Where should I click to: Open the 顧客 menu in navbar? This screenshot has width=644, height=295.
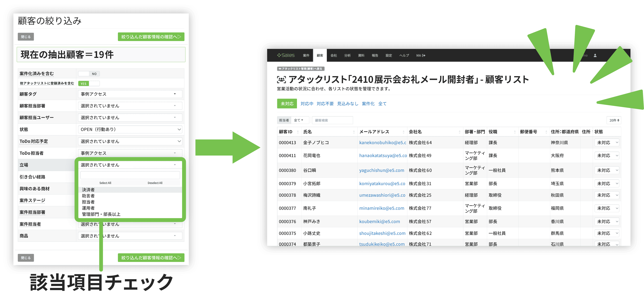point(320,55)
